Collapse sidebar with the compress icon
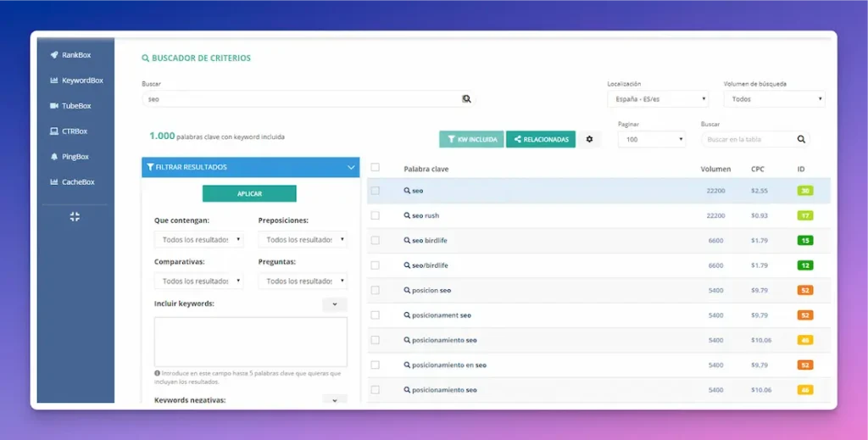This screenshot has height=440, width=868. pos(75,217)
